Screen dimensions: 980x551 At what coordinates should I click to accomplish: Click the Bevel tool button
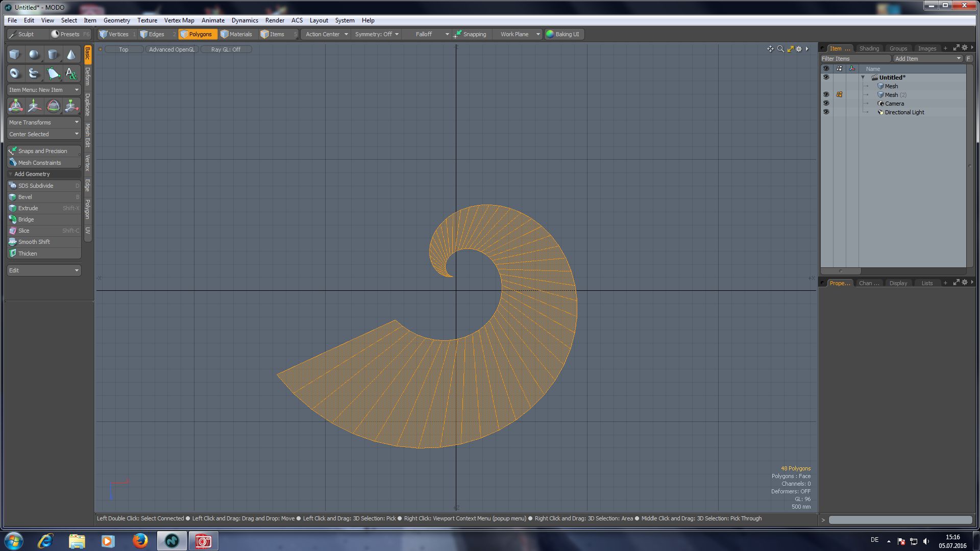[25, 197]
